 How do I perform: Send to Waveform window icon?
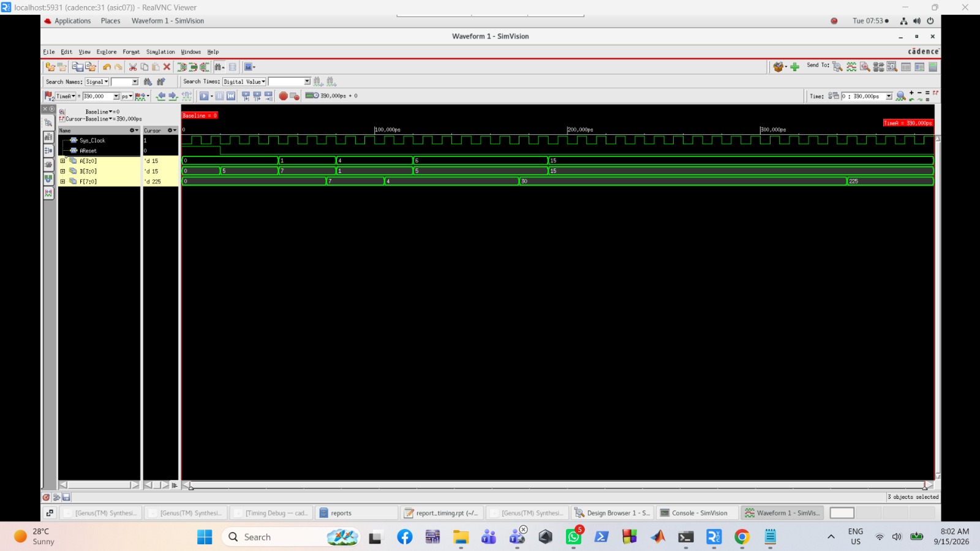[851, 67]
